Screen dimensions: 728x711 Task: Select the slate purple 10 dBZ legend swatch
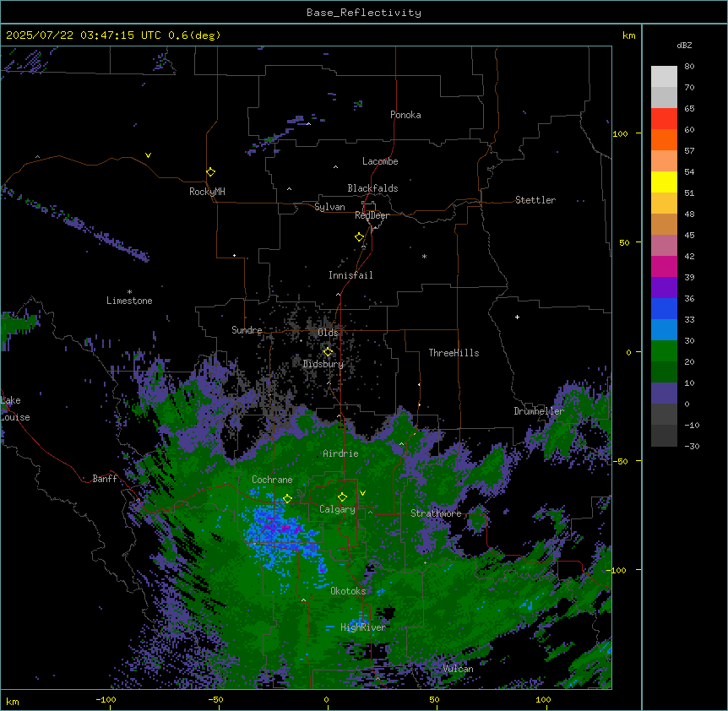pyautogui.click(x=664, y=393)
